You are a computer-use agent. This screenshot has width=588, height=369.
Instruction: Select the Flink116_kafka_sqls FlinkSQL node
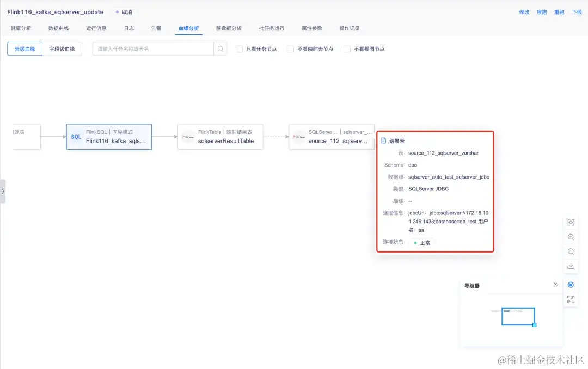click(x=109, y=137)
